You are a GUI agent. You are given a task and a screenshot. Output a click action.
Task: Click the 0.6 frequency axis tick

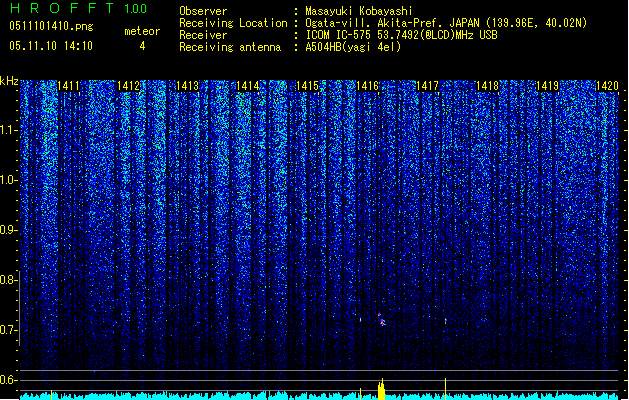[x=9, y=380]
